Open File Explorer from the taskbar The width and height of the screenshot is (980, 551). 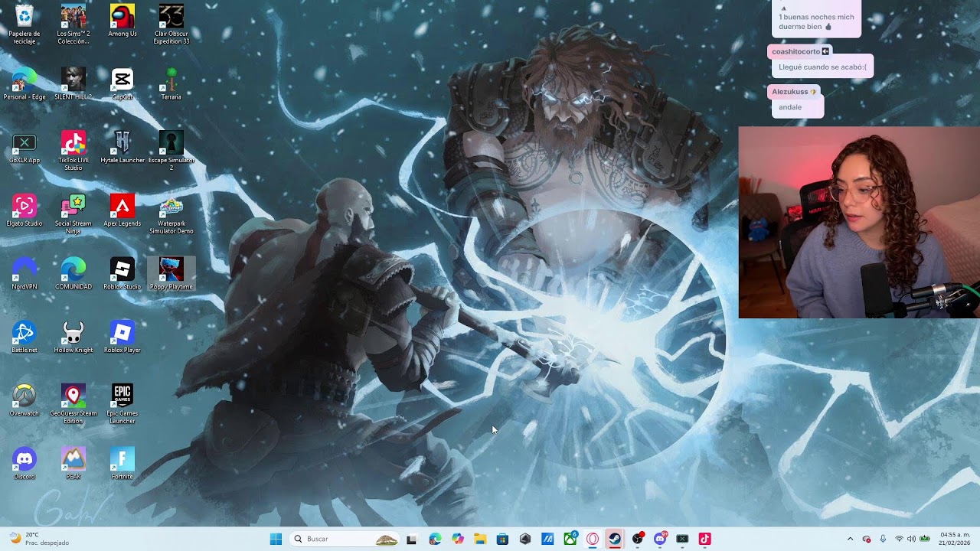click(x=480, y=539)
